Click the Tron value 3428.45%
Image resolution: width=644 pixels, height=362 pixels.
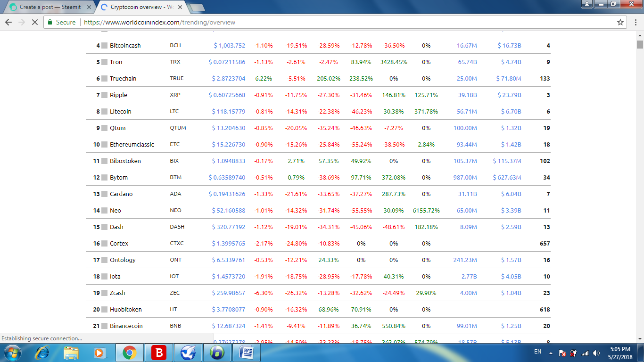pos(394,62)
